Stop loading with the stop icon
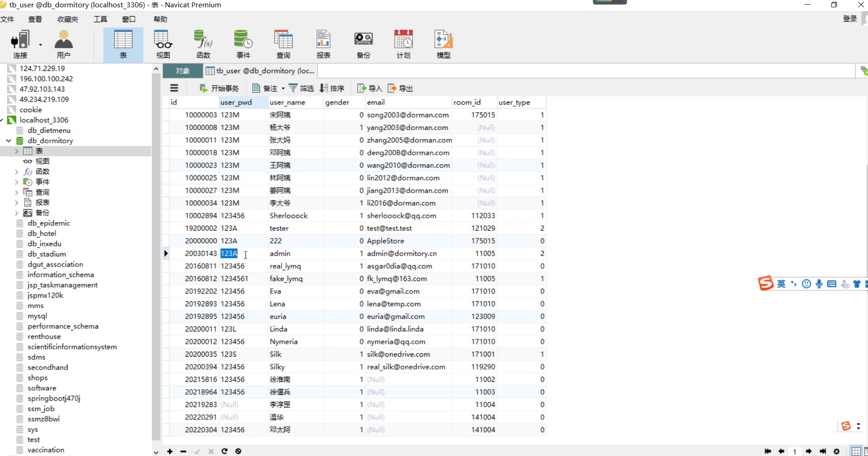This screenshot has height=456, width=868. point(239,451)
